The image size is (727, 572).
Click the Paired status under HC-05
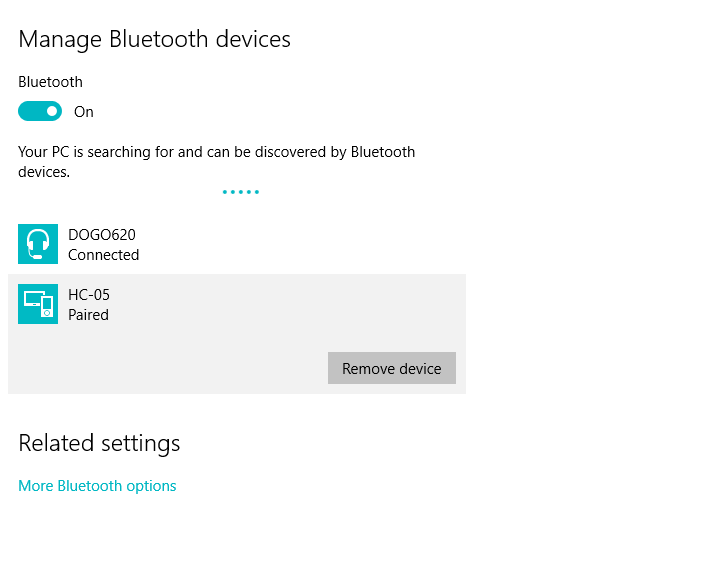(x=89, y=315)
